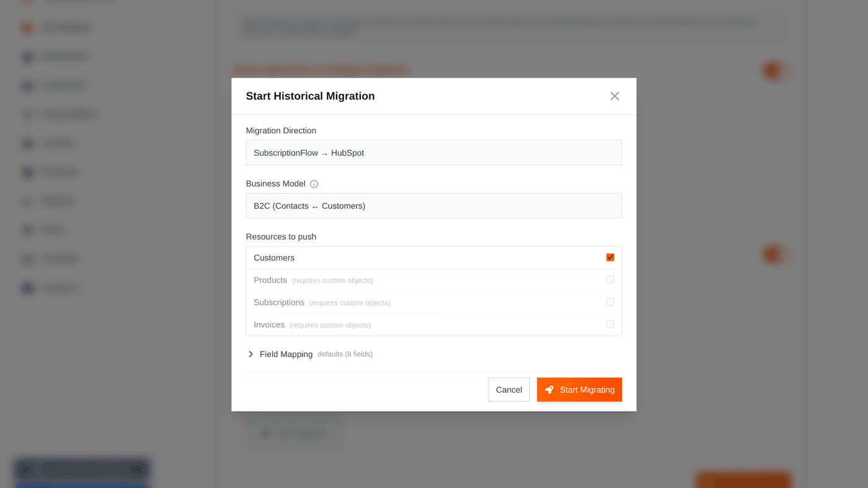The height and width of the screenshot is (488, 868).
Task: Click the "defaults (8 fields)" text
Action: click(345, 354)
